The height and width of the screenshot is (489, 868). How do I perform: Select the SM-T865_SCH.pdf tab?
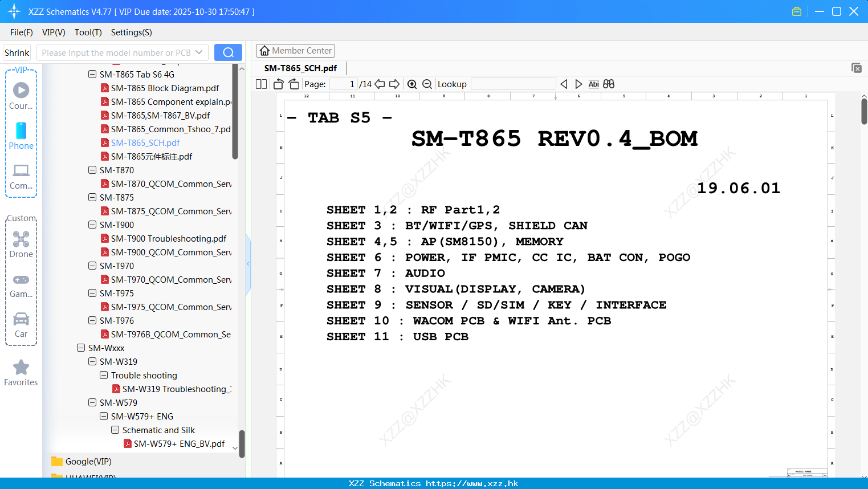pyautogui.click(x=300, y=68)
